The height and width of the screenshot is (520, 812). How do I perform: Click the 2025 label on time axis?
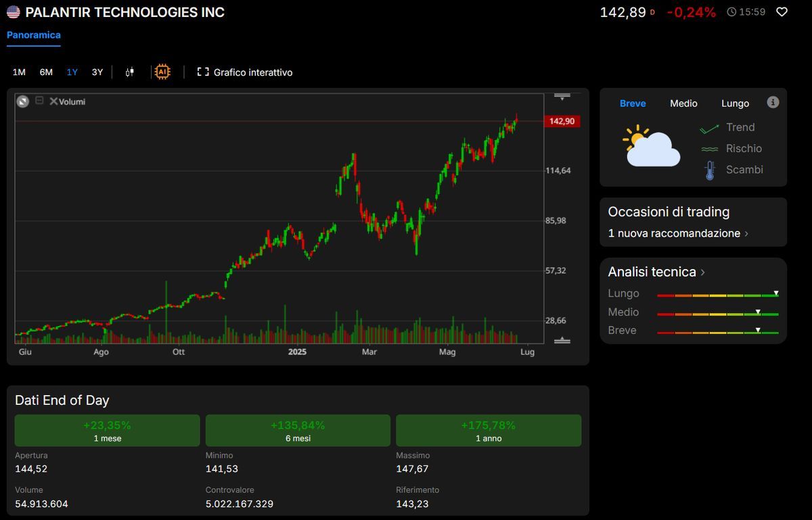coord(297,352)
